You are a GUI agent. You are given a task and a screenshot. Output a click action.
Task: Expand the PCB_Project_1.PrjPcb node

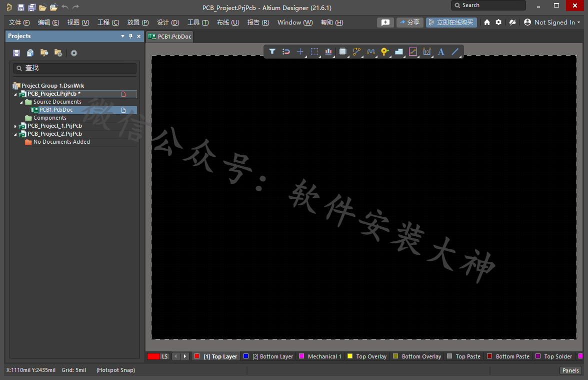(x=15, y=126)
